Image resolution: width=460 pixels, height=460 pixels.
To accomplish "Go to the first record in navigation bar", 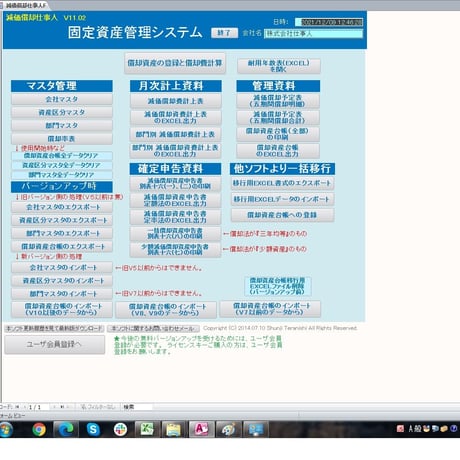I will (x=17, y=407).
